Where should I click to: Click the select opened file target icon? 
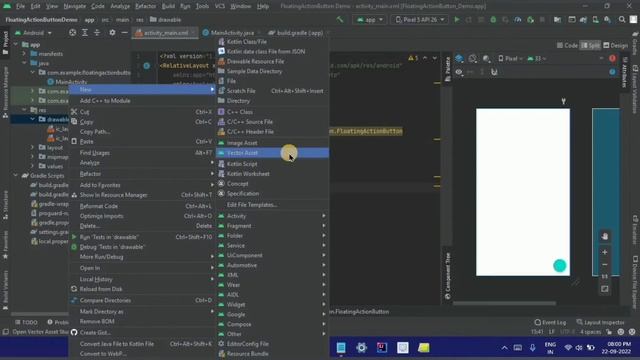[x=72, y=33]
